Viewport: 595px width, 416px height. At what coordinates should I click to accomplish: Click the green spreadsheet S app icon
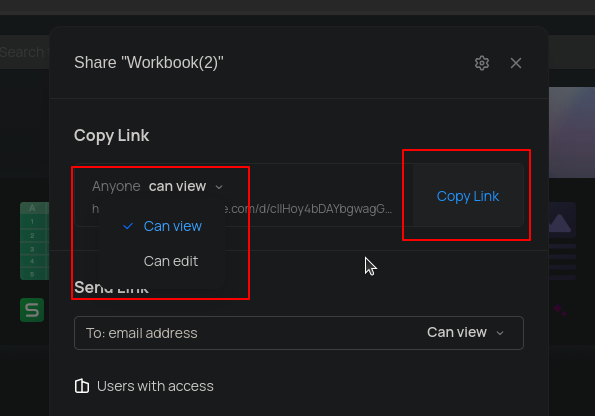pyautogui.click(x=32, y=310)
